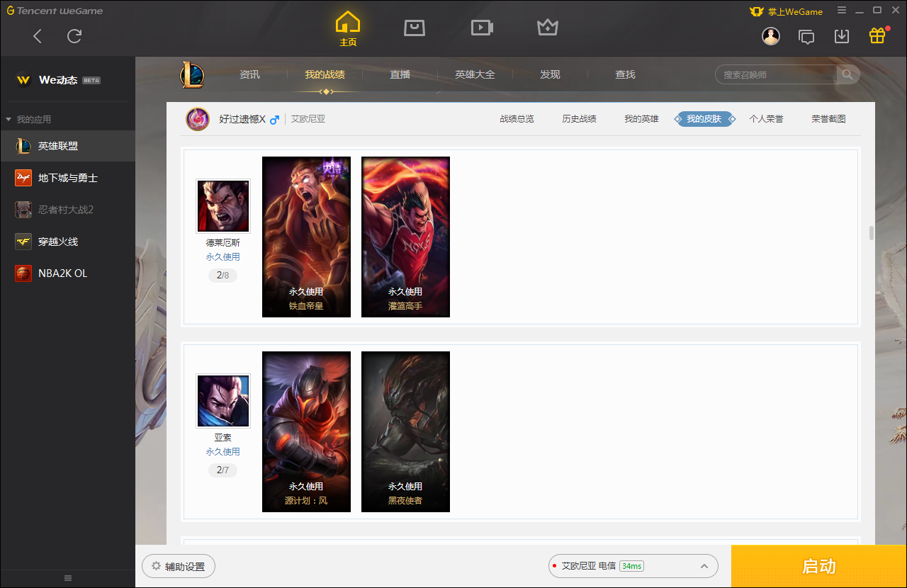
Task: Open the crown icon in the top bar
Action: 548,28
